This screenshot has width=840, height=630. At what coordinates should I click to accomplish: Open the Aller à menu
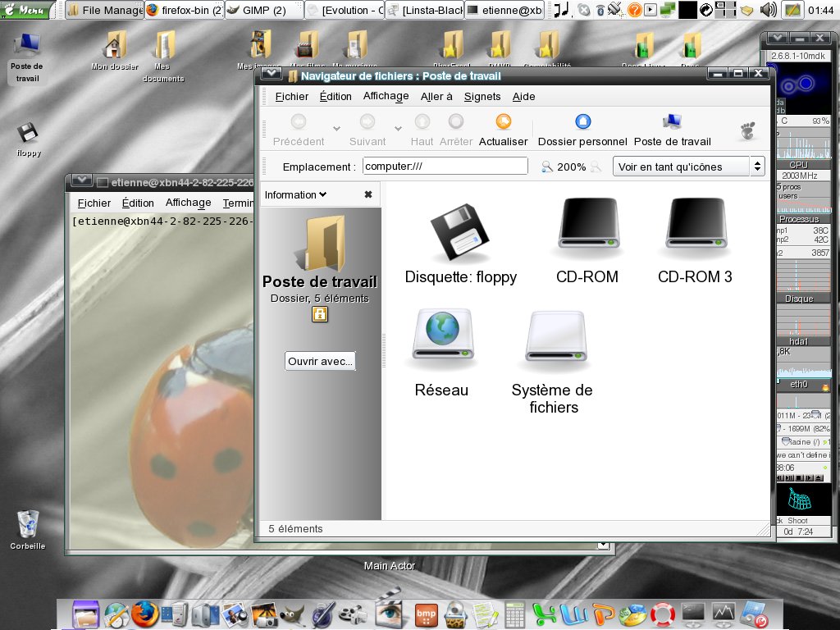(436, 97)
